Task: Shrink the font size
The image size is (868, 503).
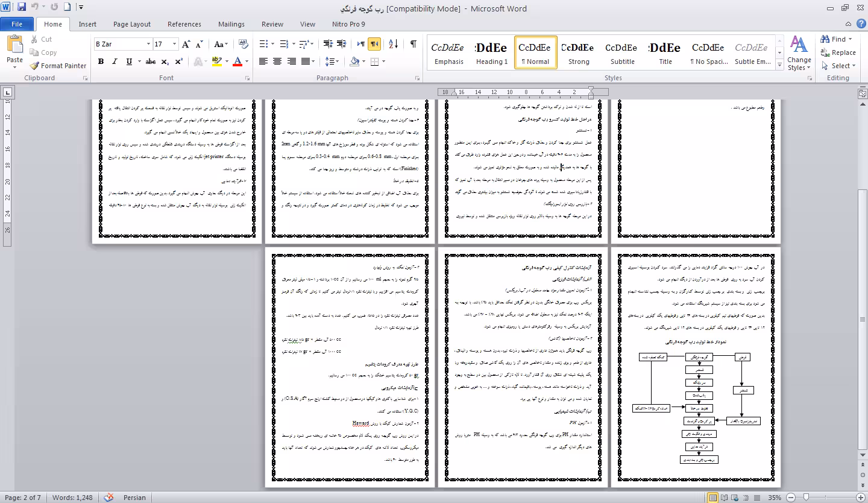Action: [199, 44]
